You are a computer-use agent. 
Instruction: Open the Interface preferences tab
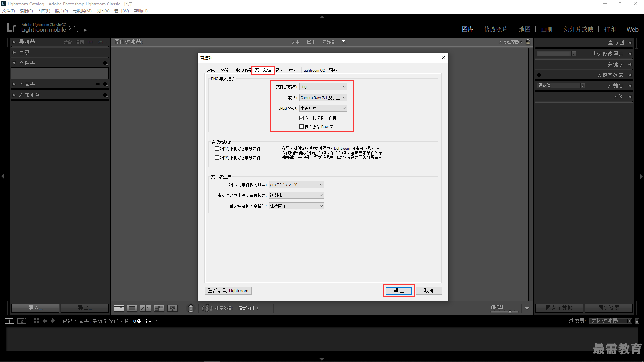(x=279, y=70)
